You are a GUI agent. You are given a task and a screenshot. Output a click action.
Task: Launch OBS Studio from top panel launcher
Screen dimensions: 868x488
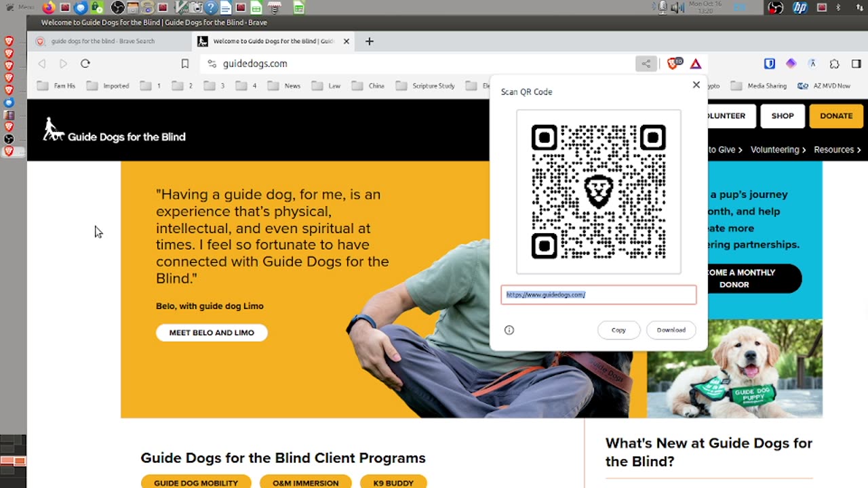click(x=117, y=8)
